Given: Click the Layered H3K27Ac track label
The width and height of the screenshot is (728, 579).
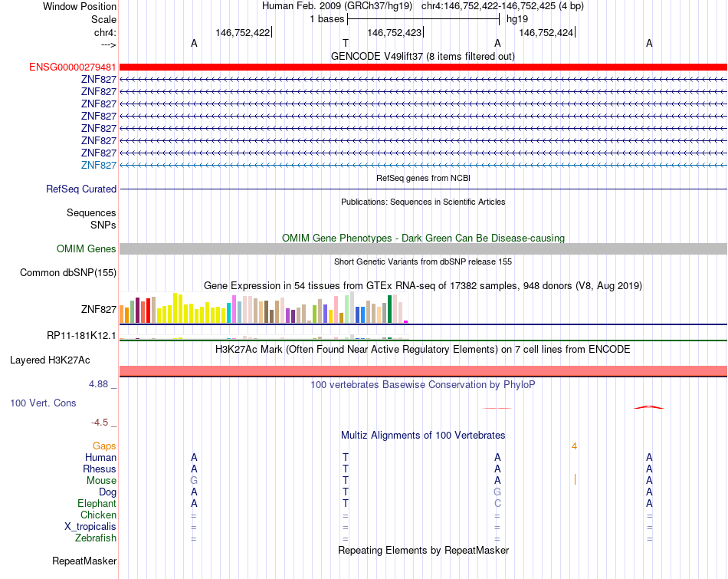Looking at the screenshot, I should pyautogui.click(x=50, y=360).
